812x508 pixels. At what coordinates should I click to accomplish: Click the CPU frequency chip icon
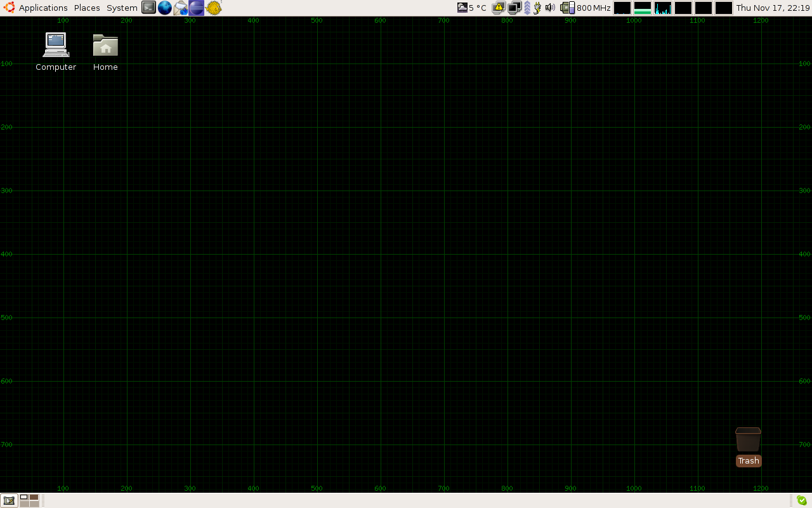568,8
